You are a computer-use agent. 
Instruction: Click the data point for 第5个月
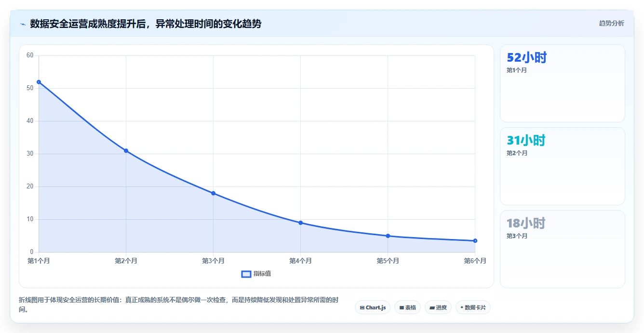pos(388,236)
